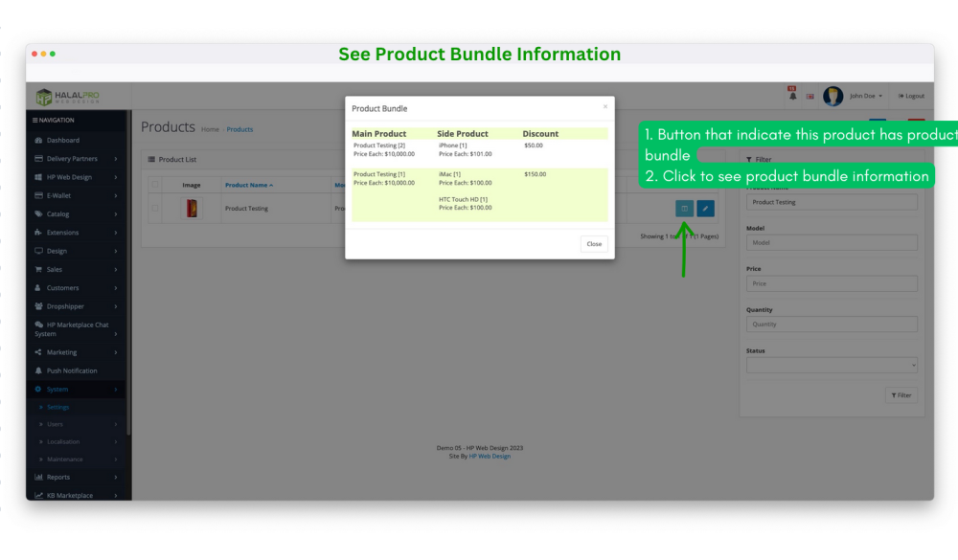Viewport: 958px width, 560px height.
Task: Open the Status dropdown in filter
Action: tap(832, 365)
